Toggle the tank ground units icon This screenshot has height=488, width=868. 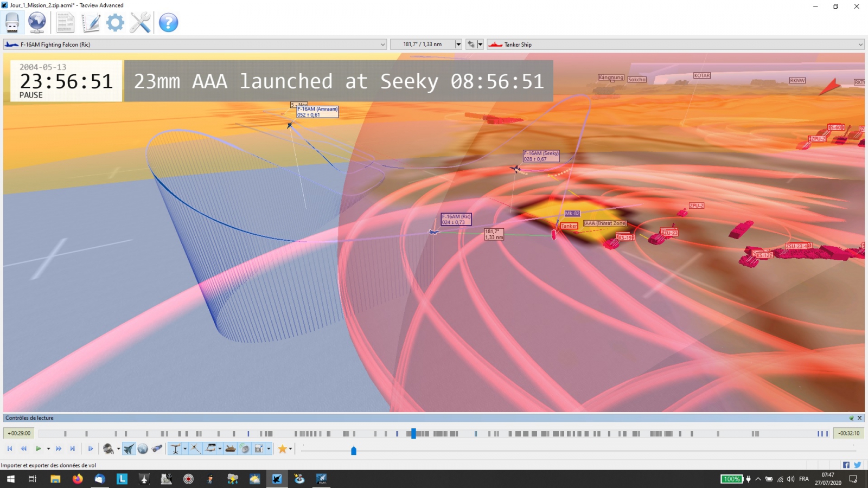(x=231, y=448)
